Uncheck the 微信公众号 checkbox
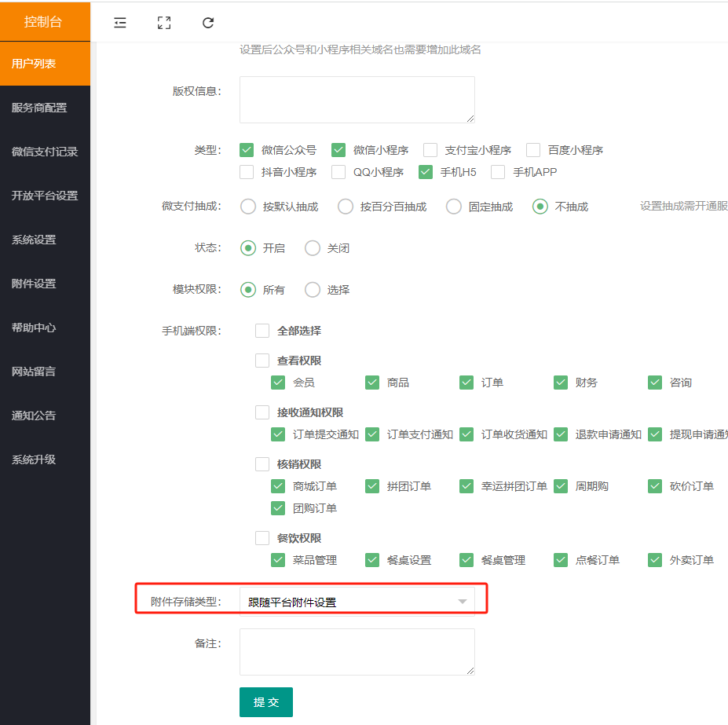The height and width of the screenshot is (725, 728). 247,150
